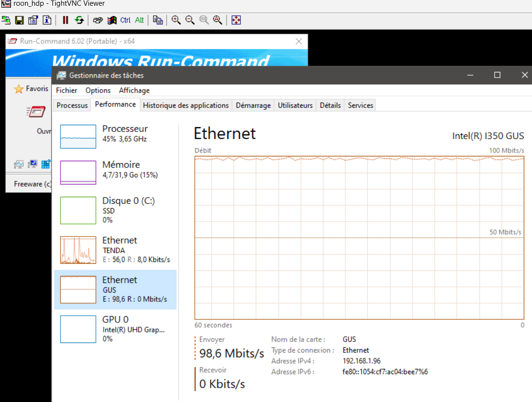Send Ctrl+Alt+Del to the remote machine
The width and height of the screenshot is (532, 402).
98,20
